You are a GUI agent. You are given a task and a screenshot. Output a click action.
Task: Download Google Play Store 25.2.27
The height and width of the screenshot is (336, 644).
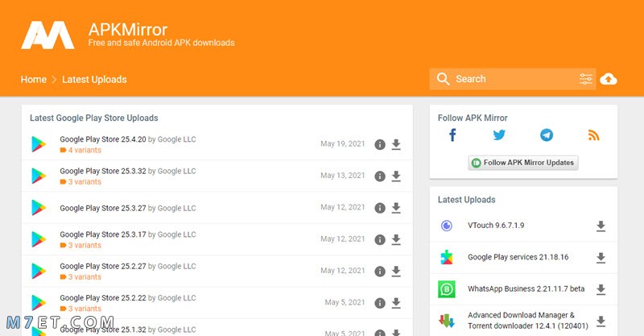point(396,271)
